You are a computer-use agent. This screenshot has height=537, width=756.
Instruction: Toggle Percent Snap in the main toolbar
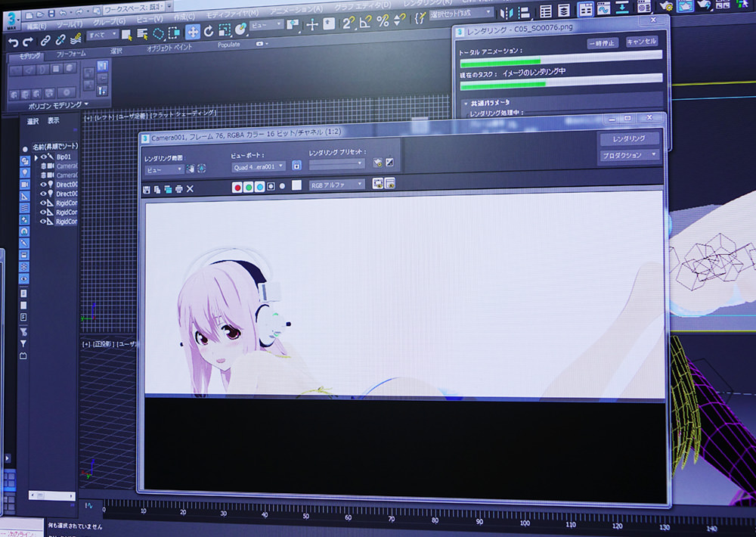click(383, 20)
